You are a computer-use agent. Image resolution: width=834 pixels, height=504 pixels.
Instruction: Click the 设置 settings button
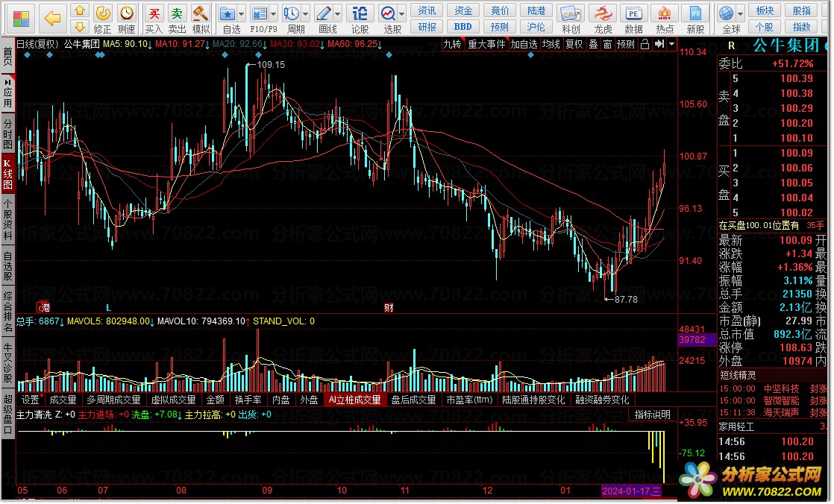coord(31,400)
